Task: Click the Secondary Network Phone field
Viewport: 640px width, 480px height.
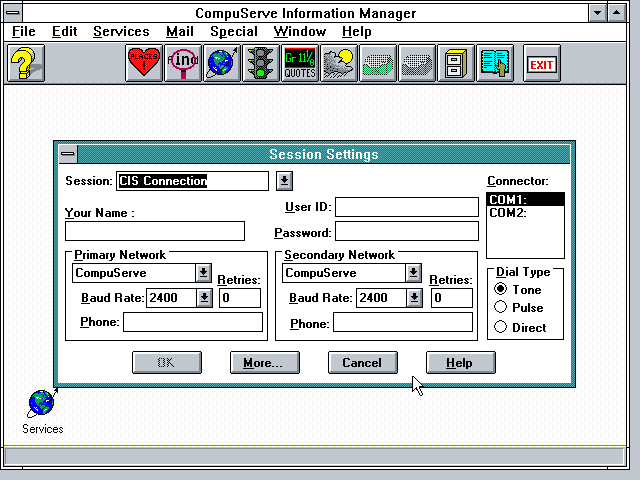Action: click(403, 322)
